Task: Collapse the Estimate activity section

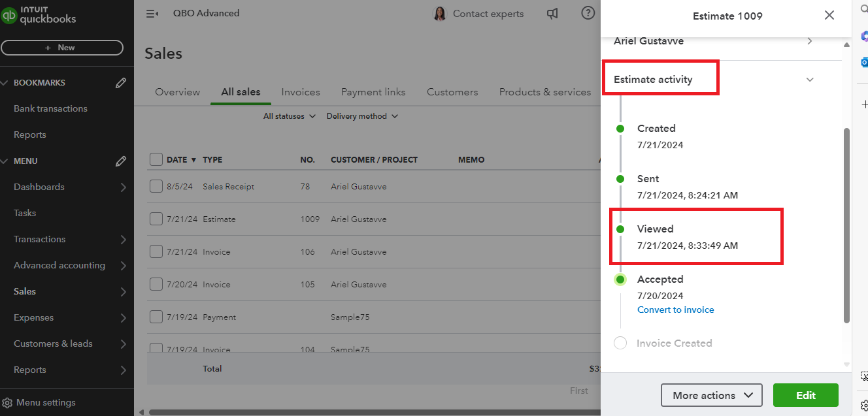Action: point(810,80)
